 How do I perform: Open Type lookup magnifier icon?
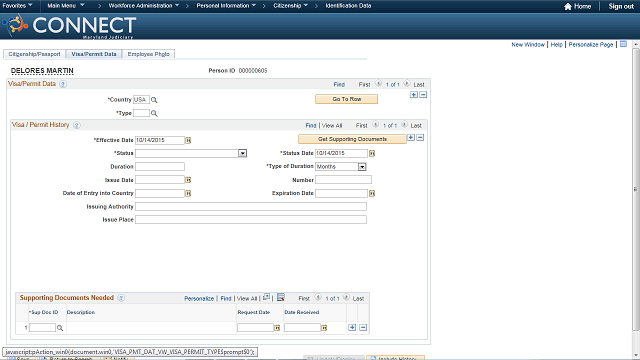pos(154,113)
